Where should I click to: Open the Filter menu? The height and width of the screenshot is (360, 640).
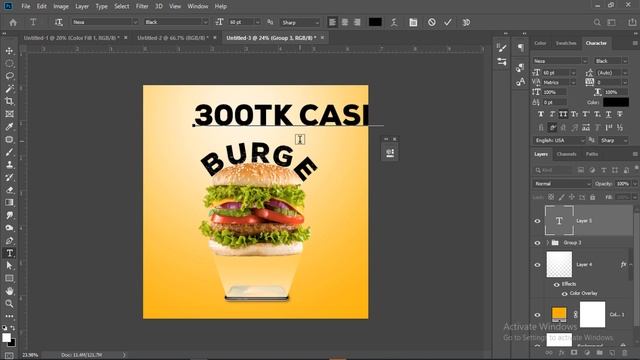pos(142,6)
